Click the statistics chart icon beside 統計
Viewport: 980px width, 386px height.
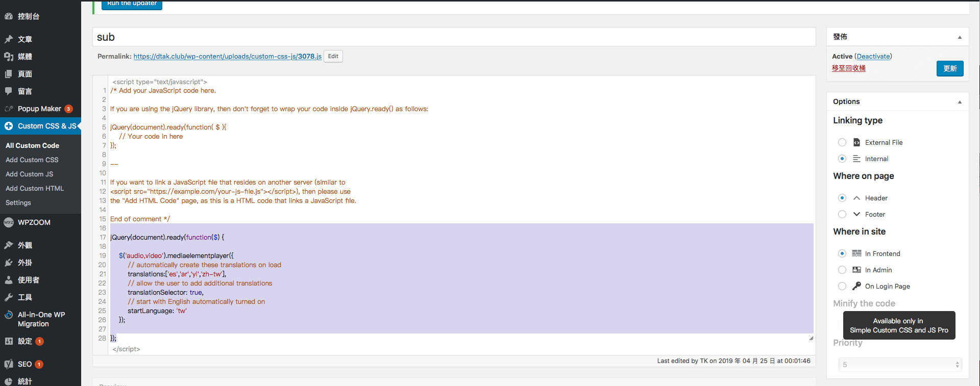9,381
